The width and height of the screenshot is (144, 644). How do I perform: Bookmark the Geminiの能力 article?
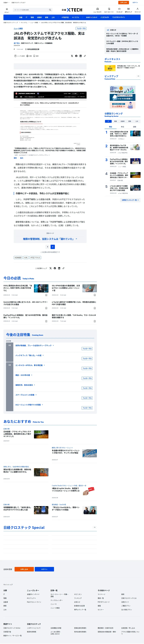click(x=46, y=308)
